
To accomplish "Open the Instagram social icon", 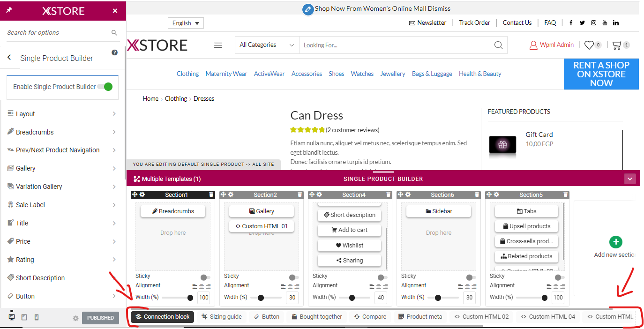I will pyautogui.click(x=593, y=22).
